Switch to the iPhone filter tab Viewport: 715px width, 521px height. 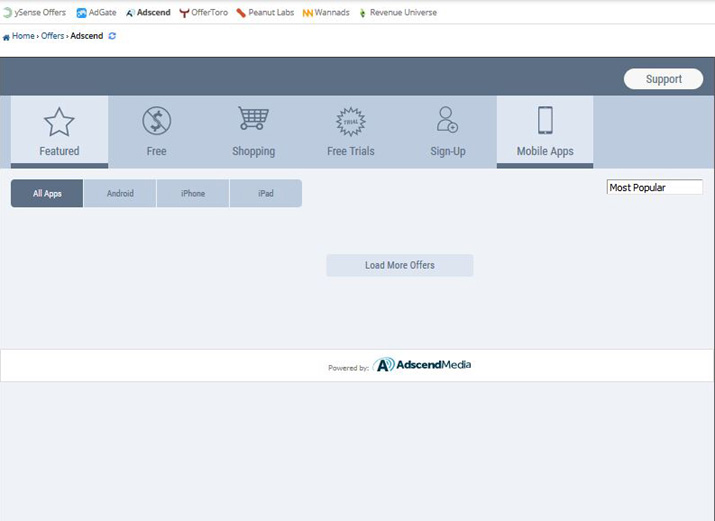(x=193, y=193)
